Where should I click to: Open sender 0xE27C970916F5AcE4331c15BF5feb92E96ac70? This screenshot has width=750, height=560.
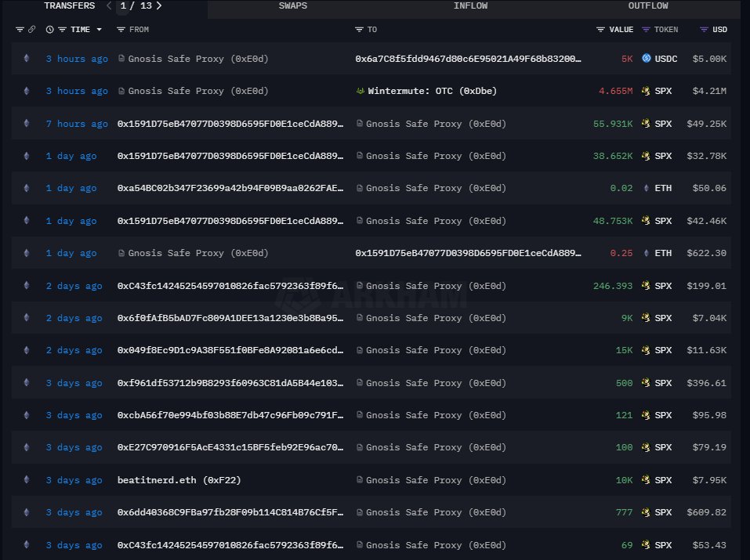click(x=230, y=448)
